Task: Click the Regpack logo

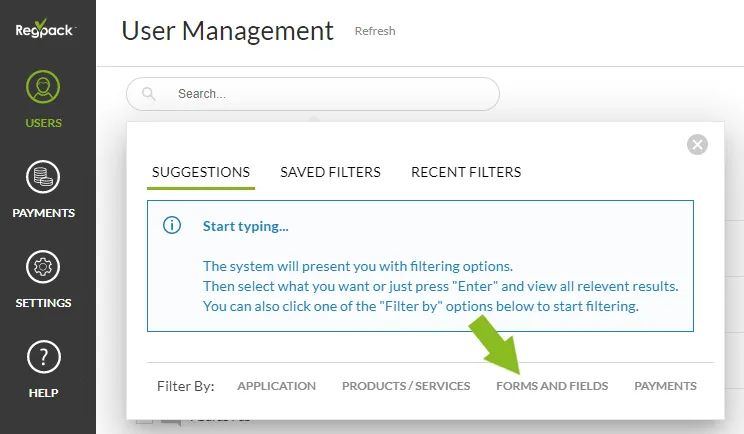Action: coord(45,29)
